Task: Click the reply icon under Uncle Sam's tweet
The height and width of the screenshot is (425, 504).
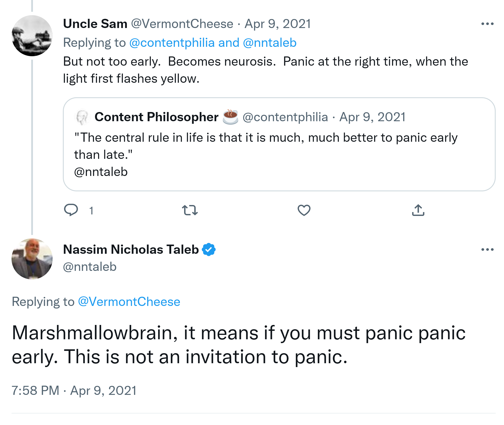Action: (x=71, y=210)
